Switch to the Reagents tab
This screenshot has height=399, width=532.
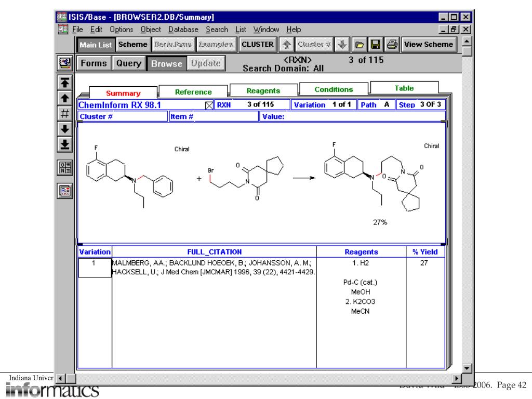click(x=263, y=90)
